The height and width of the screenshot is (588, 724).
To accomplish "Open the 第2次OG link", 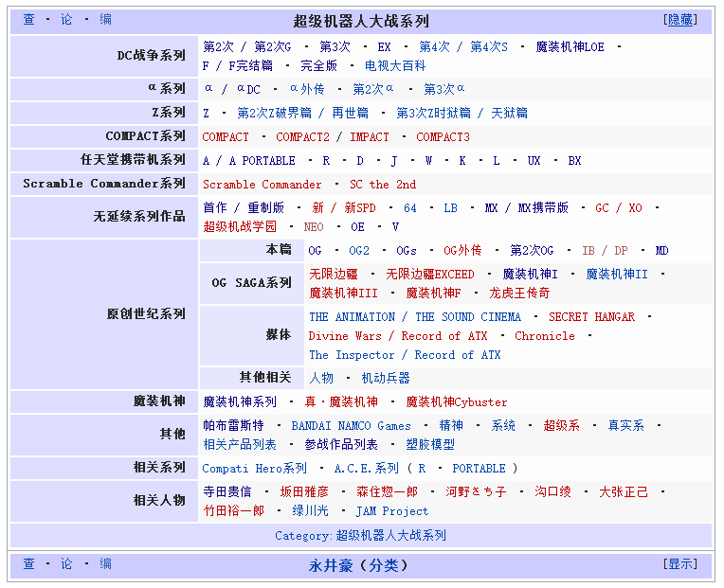I will point(532,250).
